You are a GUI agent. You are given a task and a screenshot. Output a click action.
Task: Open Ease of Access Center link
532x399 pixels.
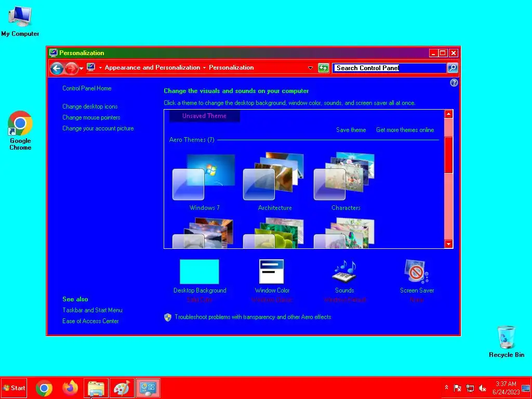click(90, 321)
